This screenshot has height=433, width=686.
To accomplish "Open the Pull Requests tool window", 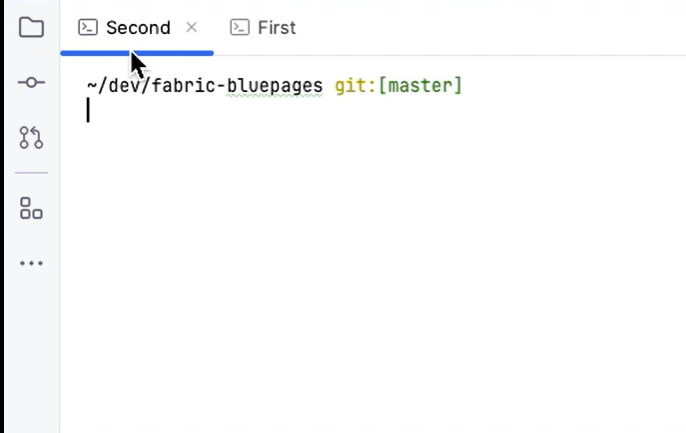I will [x=31, y=137].
